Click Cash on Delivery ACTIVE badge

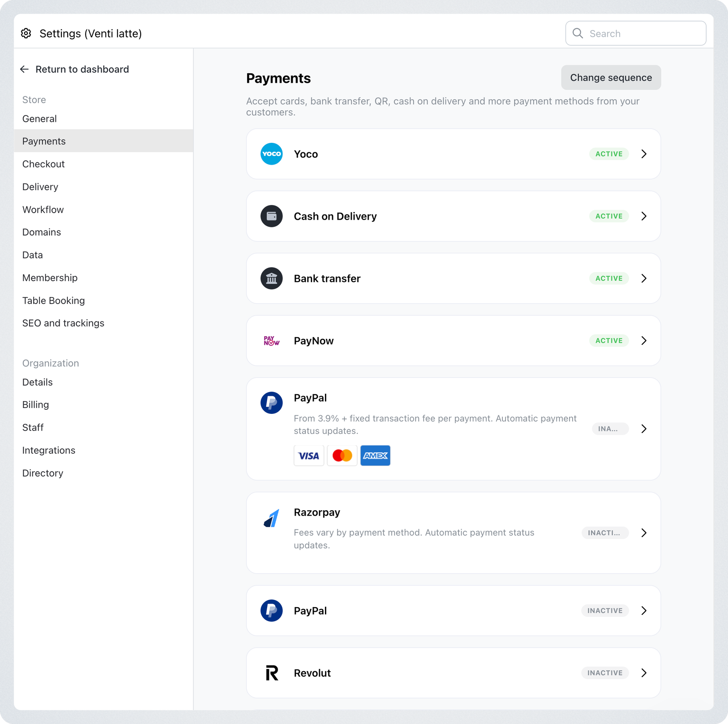(609, 216)
